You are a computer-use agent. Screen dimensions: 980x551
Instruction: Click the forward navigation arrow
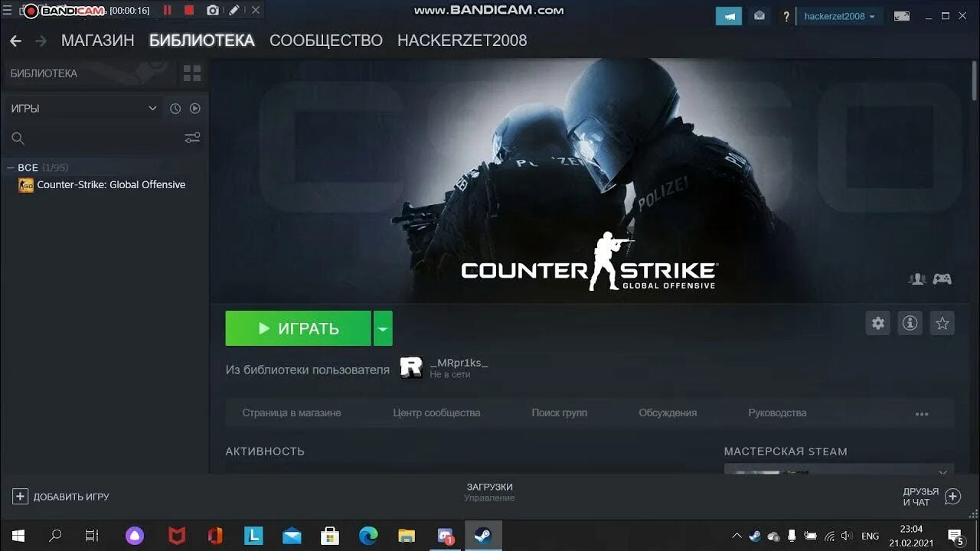pos(41,41)
